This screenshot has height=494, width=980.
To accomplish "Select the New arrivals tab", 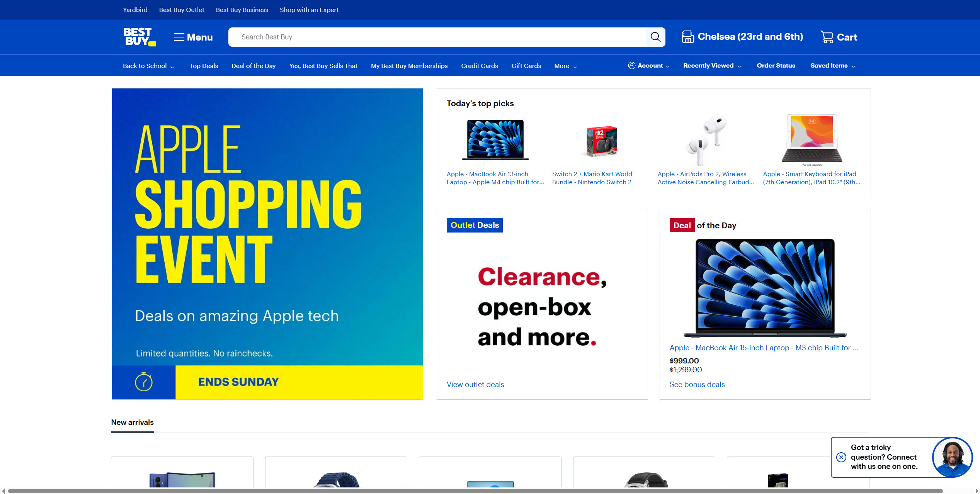I will coord(132,423).
